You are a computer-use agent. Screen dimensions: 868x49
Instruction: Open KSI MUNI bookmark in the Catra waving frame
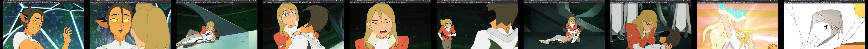point(51,3)
